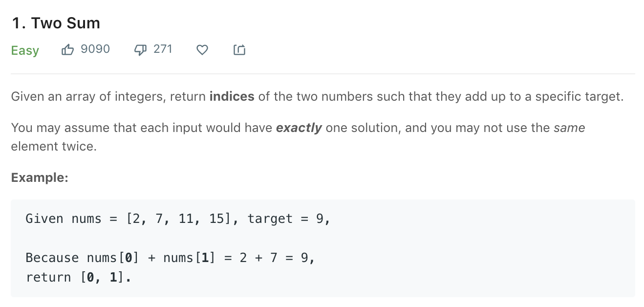
Task: Click the green Easy difficulty indicator
Action: (25, 50)
